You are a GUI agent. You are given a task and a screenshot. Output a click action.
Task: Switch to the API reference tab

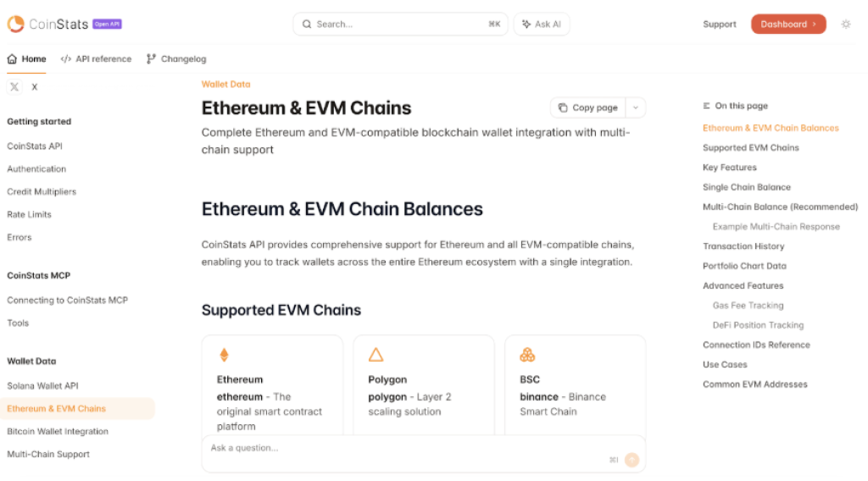(x=96, y=59)
